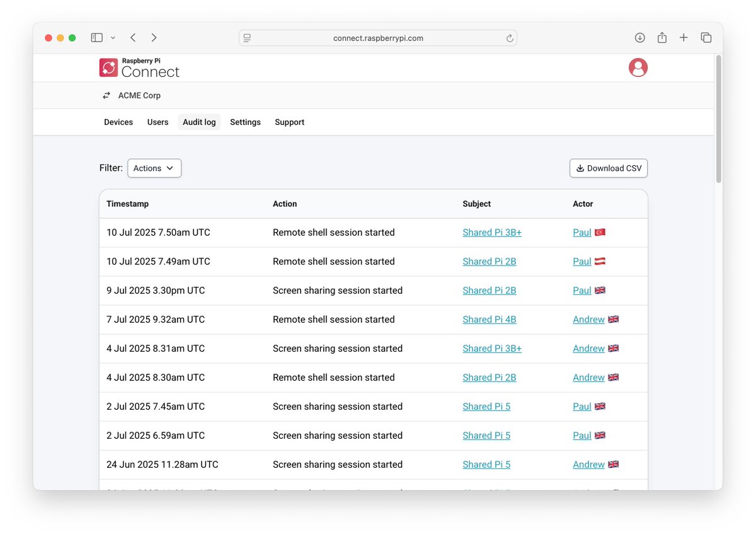Switch to the Users tab
This screenshot has height=534, width=756.
coord(157,122)
